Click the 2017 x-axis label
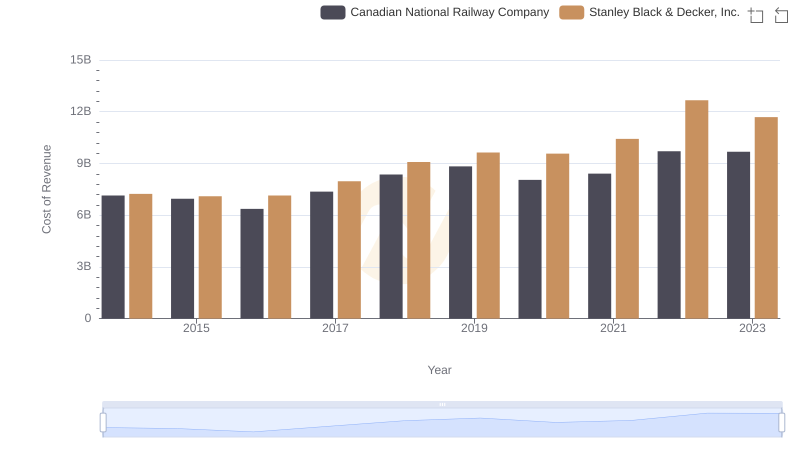Screen dimensions: 800x461 335,328
